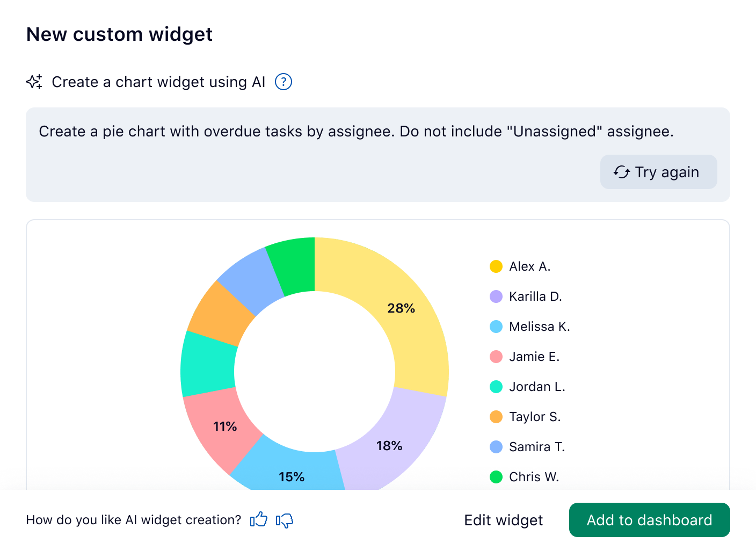Give a thumbs up to AI widget creation

[x=258, y=520]
